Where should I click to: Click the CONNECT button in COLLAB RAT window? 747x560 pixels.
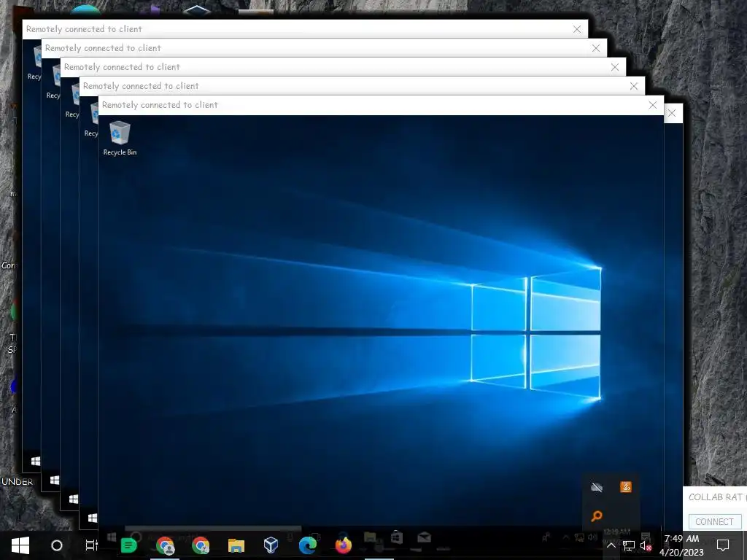(714, 521)
